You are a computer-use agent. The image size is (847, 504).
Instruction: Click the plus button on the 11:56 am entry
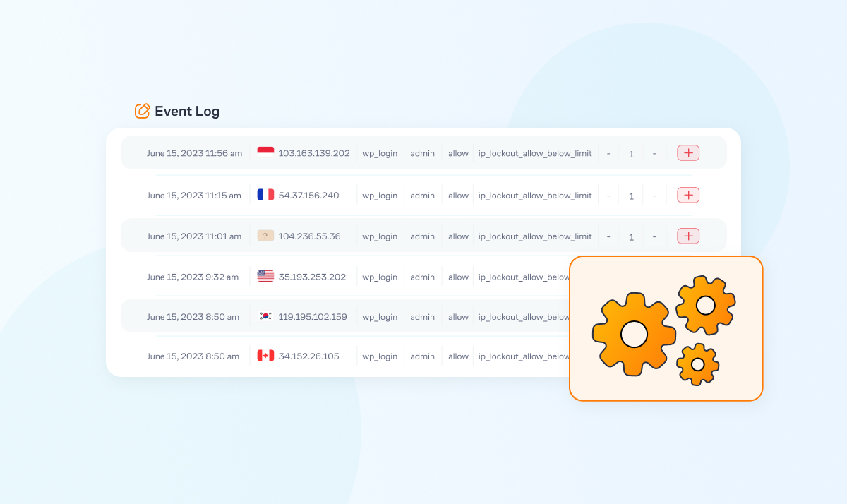(x=687, y=152)
